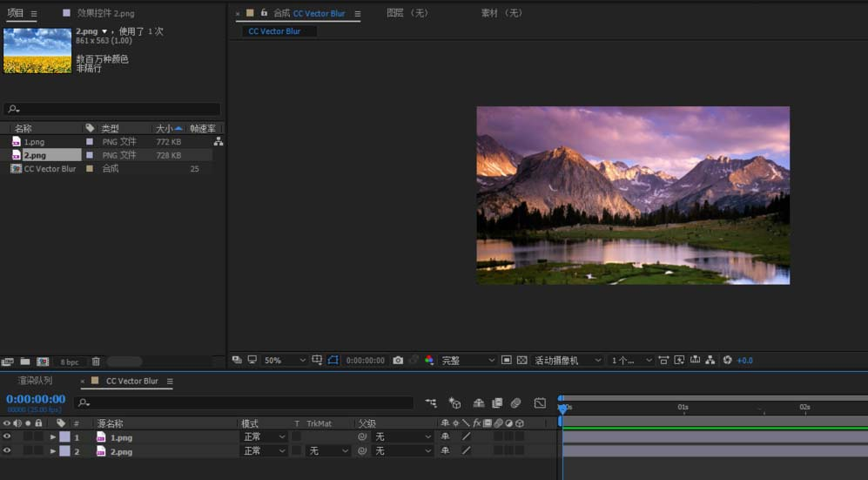Open TrkMat dropdown for 2.png layer
Screen dimensions: 868x480
(327, 451)
